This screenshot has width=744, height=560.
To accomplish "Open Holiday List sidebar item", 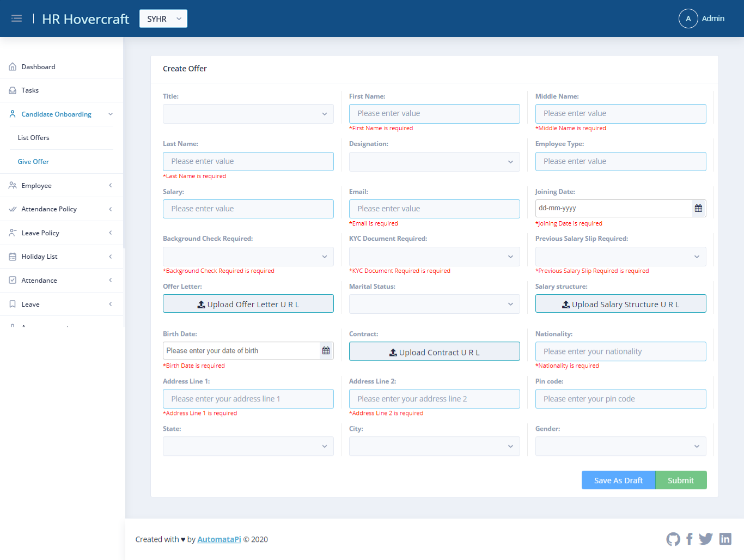I will click(62, 257).
